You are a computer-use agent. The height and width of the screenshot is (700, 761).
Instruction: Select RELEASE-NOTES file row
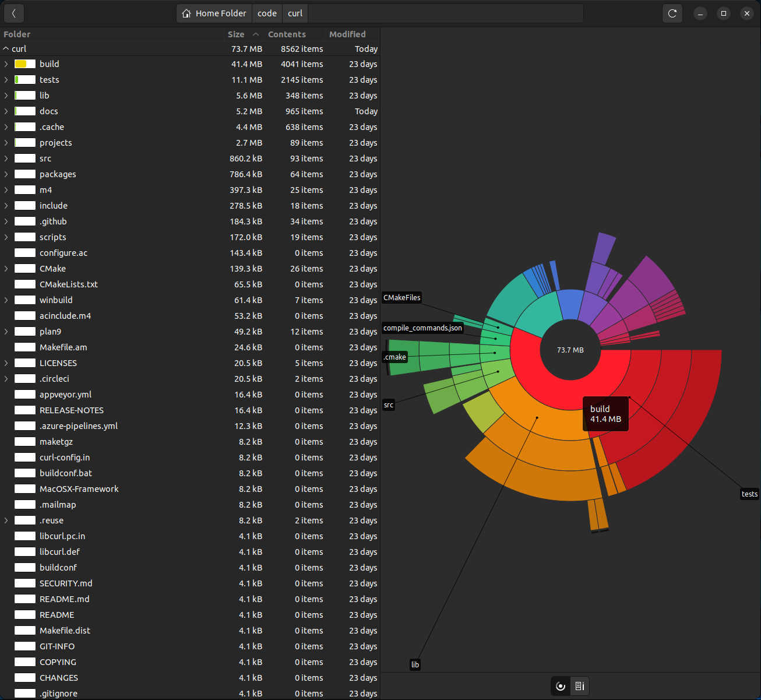click(190, 410)
